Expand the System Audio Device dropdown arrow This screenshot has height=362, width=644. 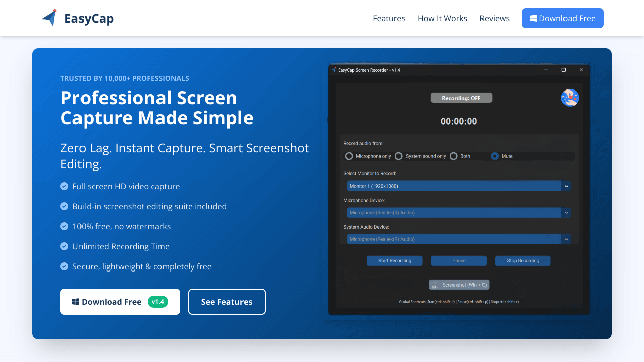pos(566,239)
